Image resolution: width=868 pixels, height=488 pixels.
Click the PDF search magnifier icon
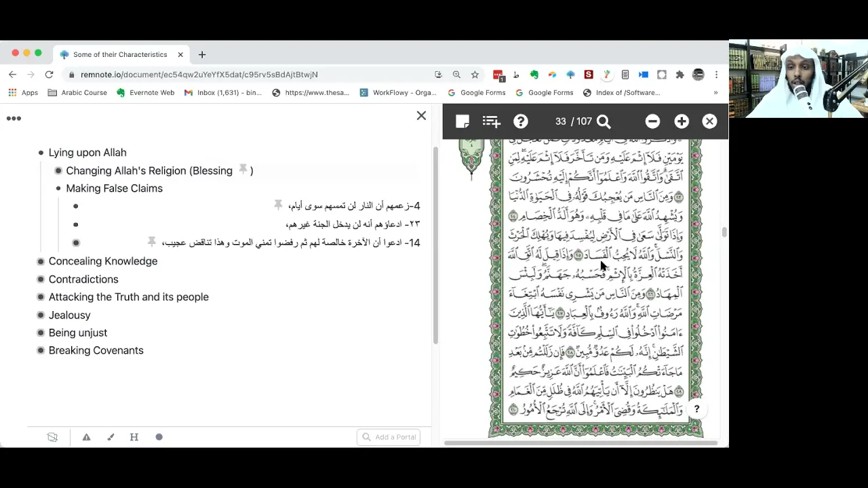604,121
